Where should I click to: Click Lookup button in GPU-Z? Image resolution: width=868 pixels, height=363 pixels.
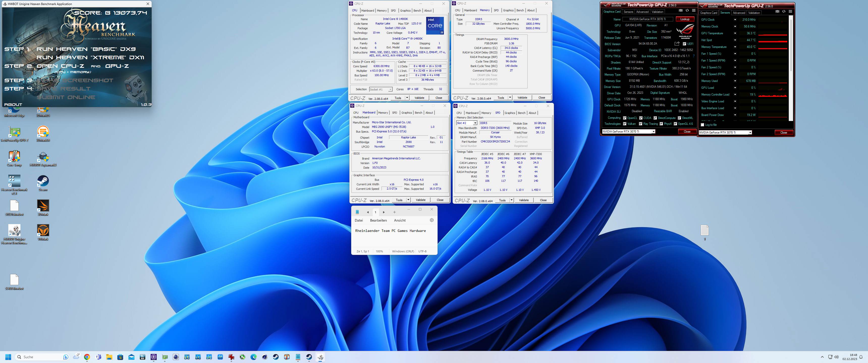coord(685,19)
